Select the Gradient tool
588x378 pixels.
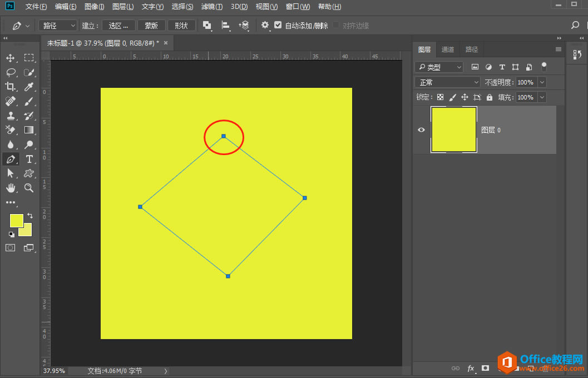tap(29, 130)
